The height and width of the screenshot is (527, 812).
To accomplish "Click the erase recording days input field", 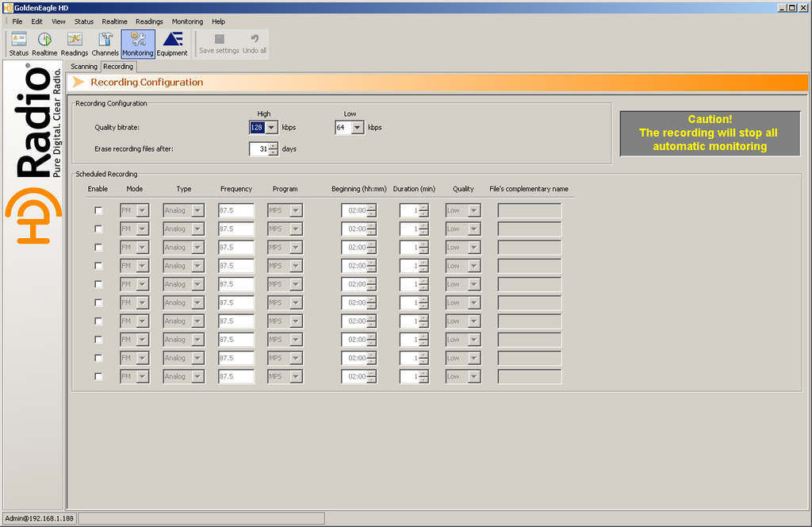I will [259, 148].
